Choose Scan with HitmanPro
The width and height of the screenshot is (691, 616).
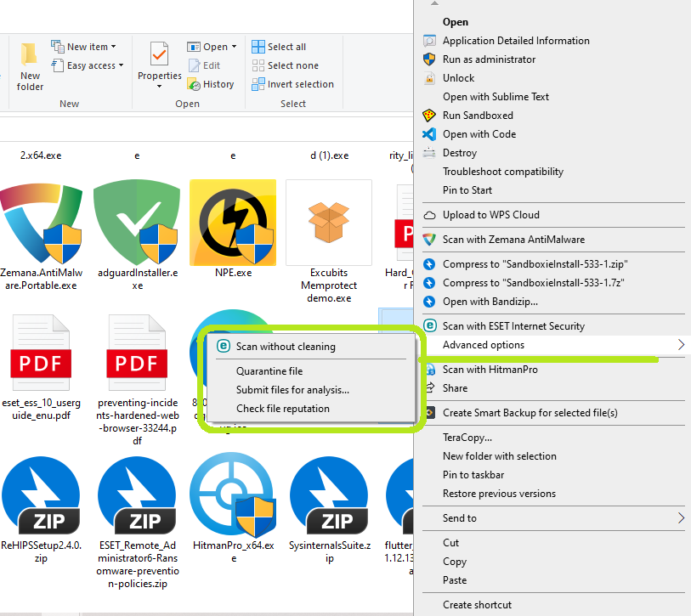tap(552, 370)
